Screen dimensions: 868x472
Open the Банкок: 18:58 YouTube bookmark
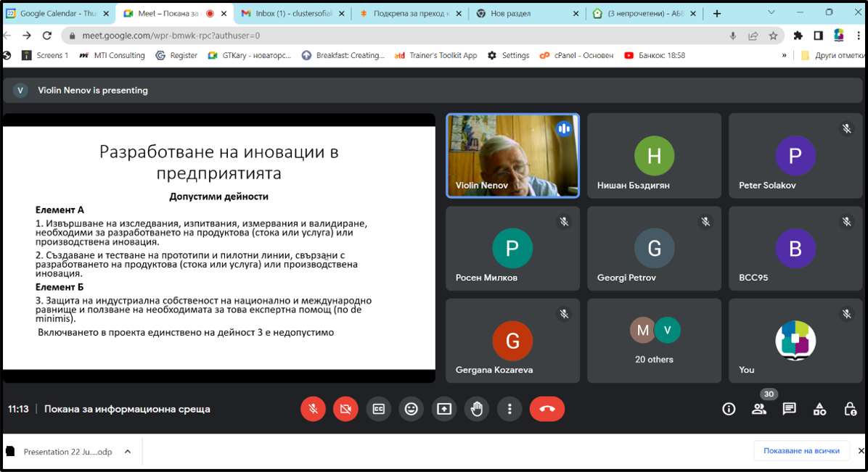[x=655, y=55]
